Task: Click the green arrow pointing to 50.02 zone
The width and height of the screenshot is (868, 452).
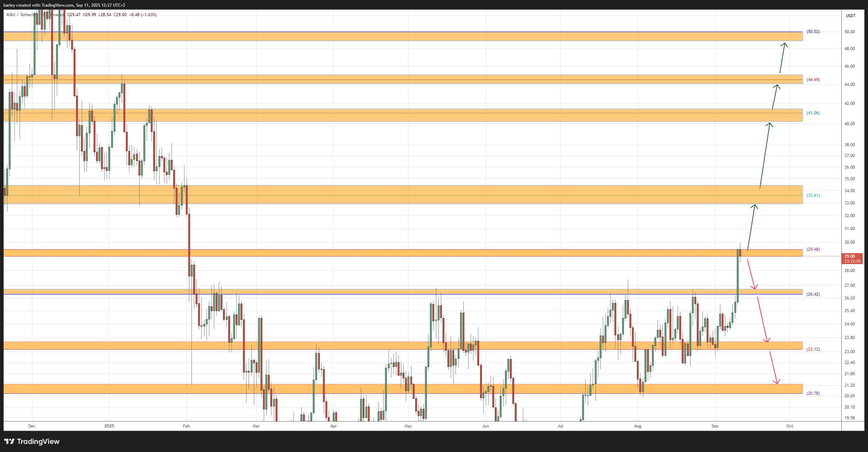Action: click(x=782, y=58)
